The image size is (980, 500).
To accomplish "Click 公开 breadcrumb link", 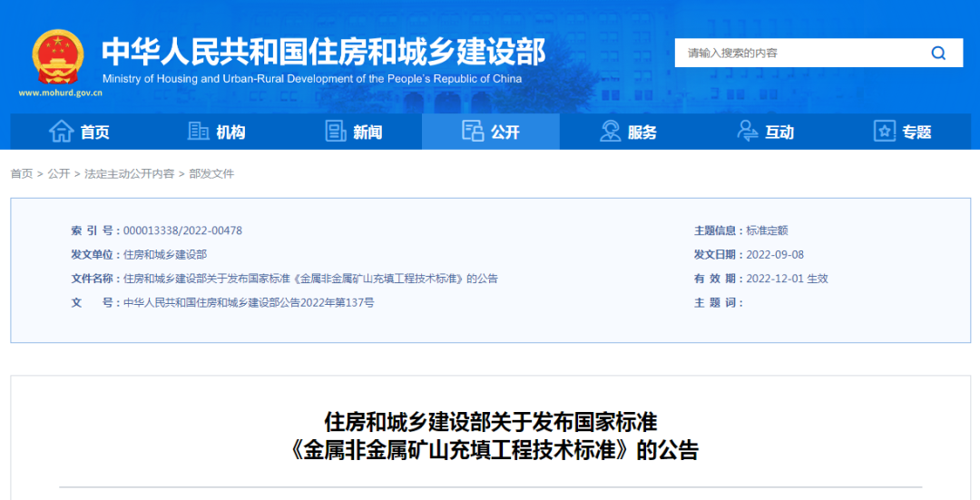I will pyautogui.click(x=59, y=173).
